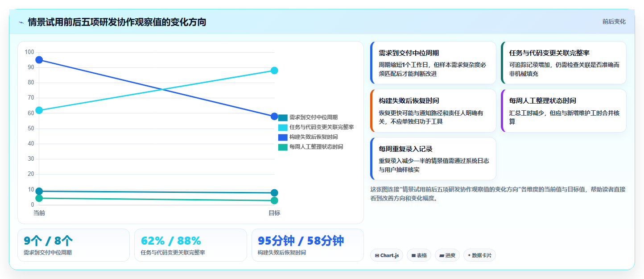Click the 目标 x-axis label
644x279 pixels.
coord(274,213)
